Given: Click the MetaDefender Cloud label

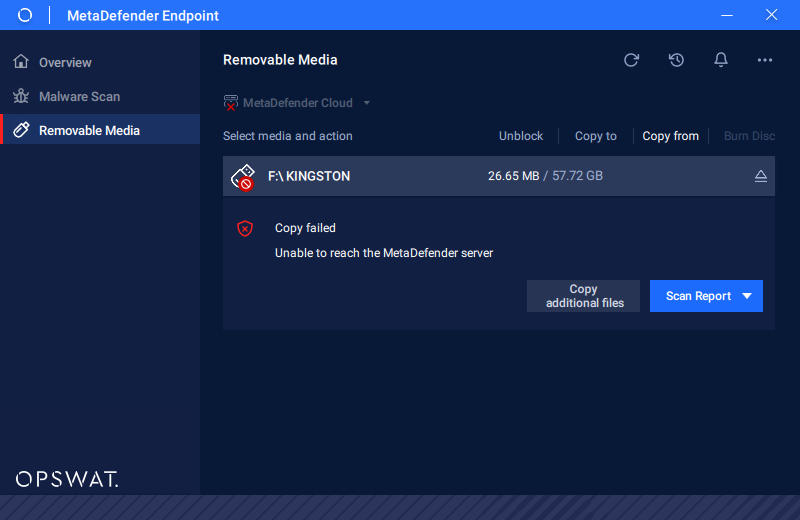Looking at the screenshot, I should (x=297, y=103).
